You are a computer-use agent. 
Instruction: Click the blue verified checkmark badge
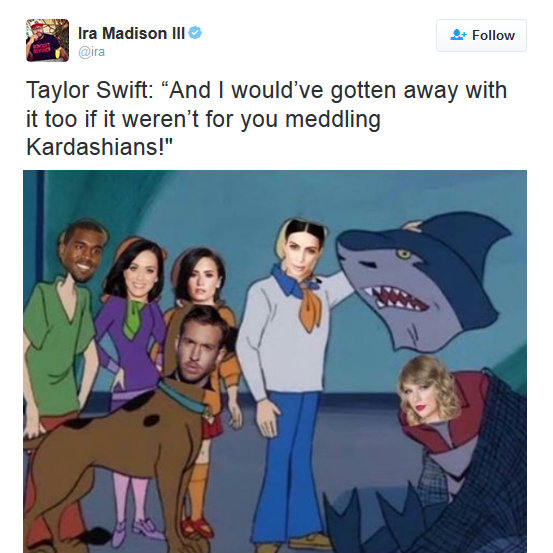point(195,33)
